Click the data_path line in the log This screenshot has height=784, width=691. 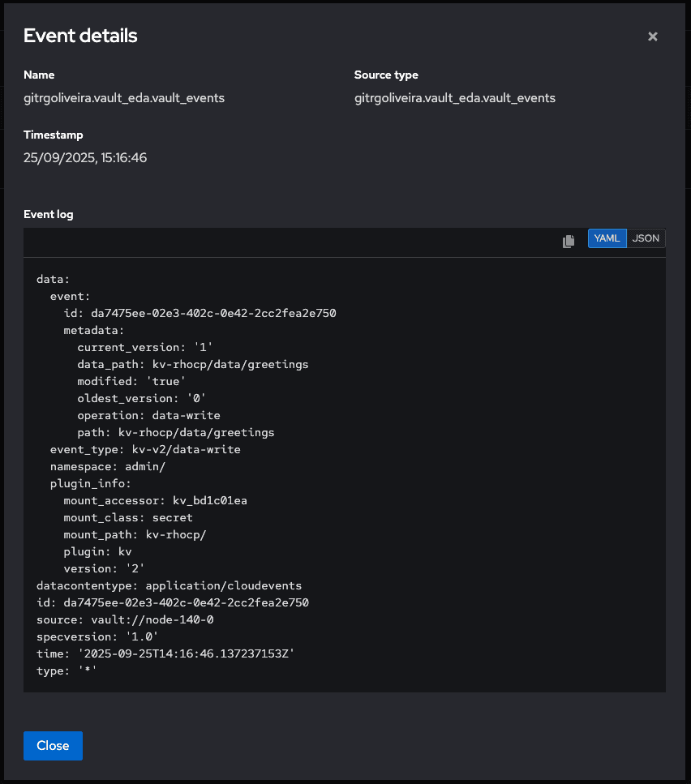click(192, 364)
